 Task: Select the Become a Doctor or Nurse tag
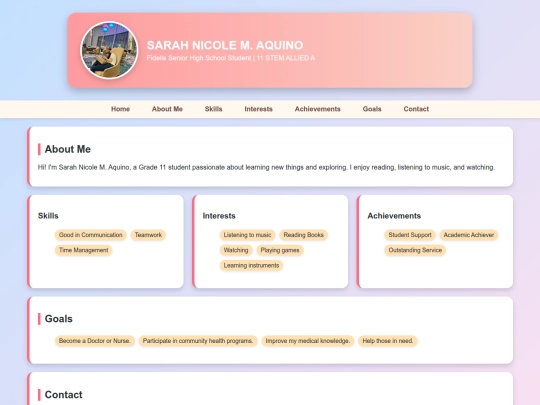[95, 341]
